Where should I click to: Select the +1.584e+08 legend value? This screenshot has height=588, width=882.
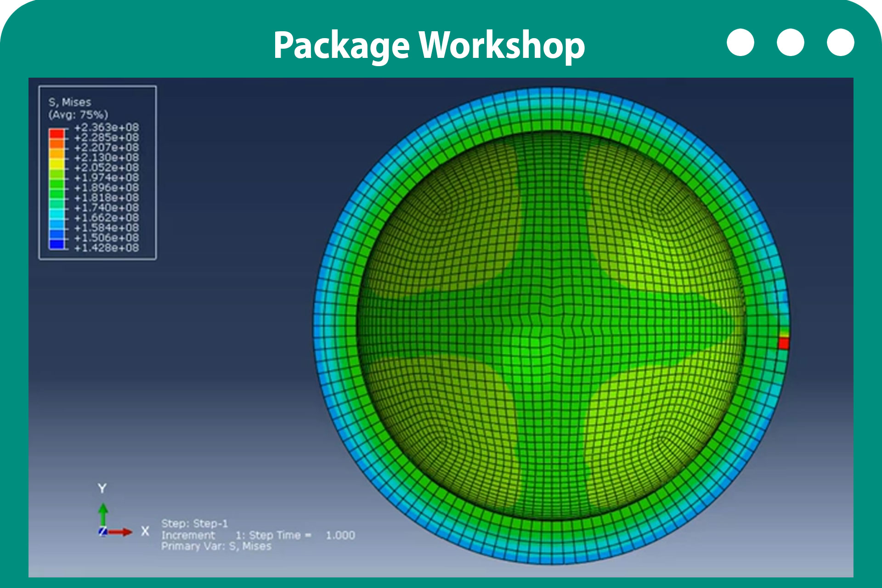pos(107,228)
